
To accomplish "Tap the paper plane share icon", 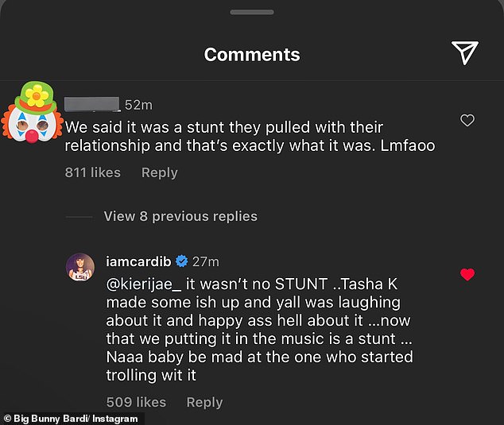I will tap(465, 52).
